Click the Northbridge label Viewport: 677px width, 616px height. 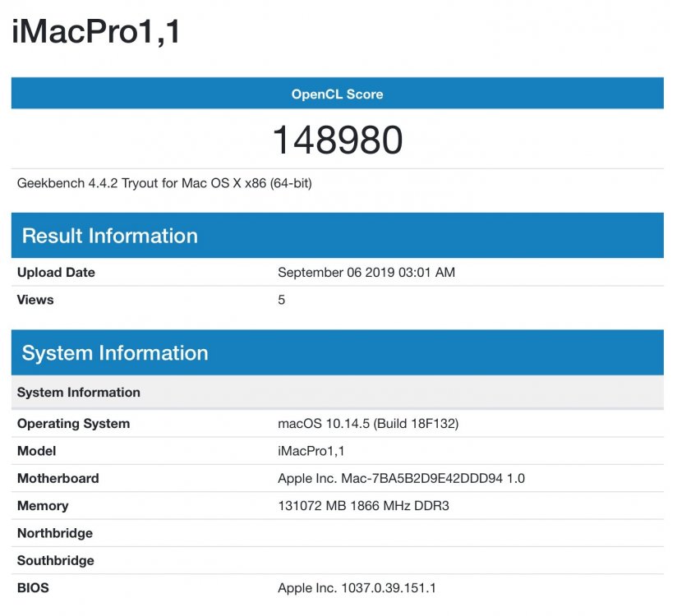55,533
